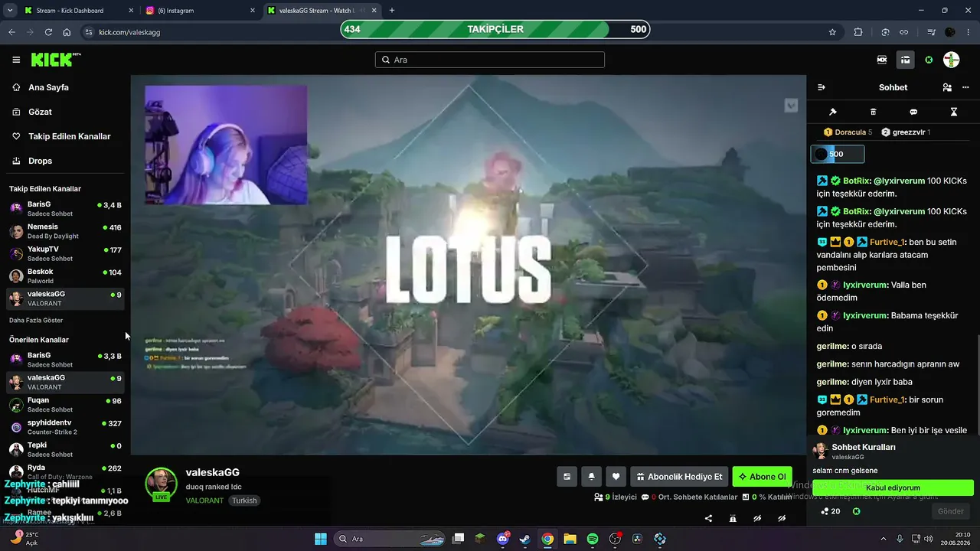Click the Ara search field on Kick
Viewport: 980px width, 551px height.
point(490,60)
